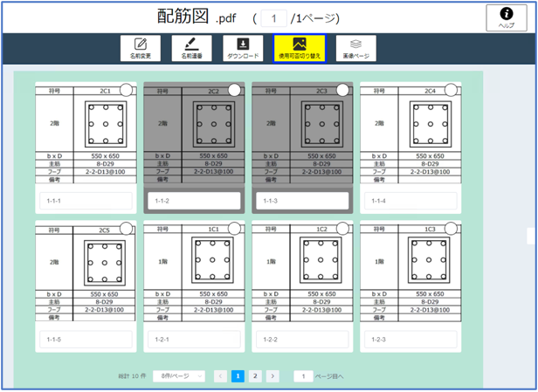This screenshot has height=392, width=538.
Task: Open the ヘルプ help button
Action: 506,18
